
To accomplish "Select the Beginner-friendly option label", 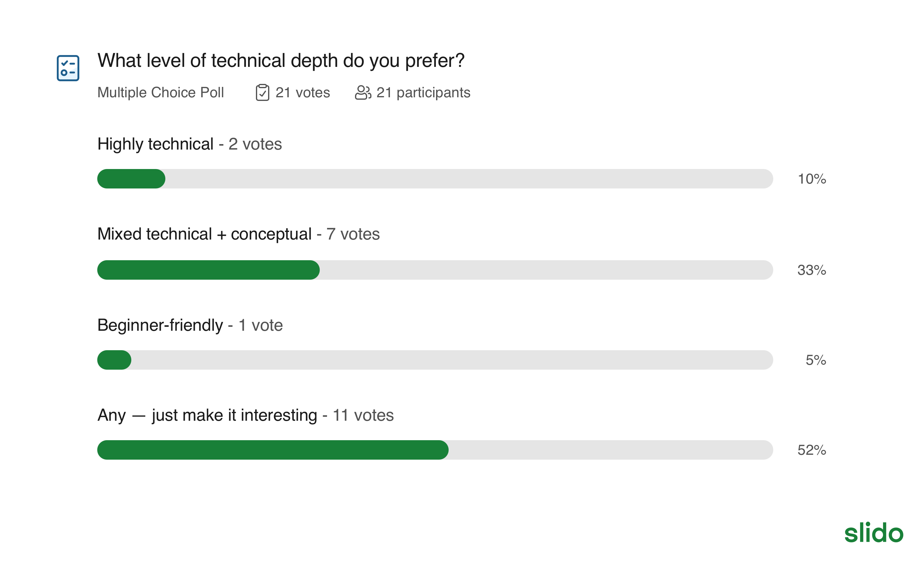I will [x=160, y=325].
